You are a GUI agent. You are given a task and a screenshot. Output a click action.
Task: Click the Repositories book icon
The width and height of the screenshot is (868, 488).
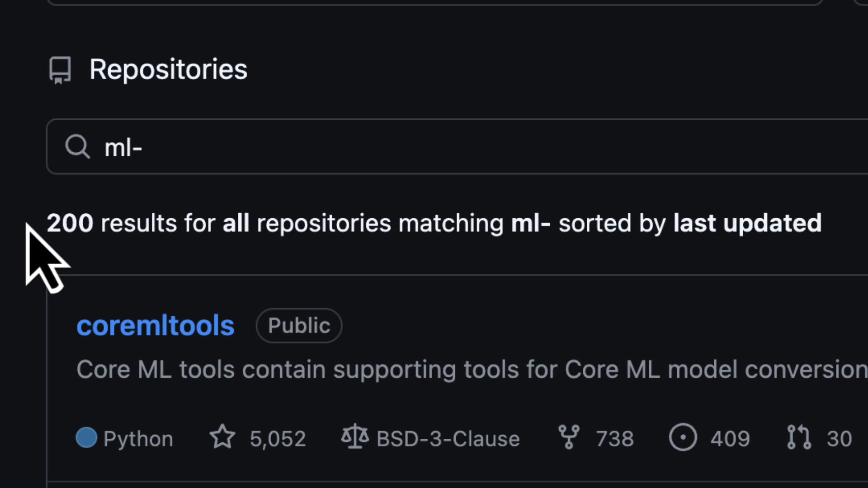pyautogui.click(x=60, y=70)
